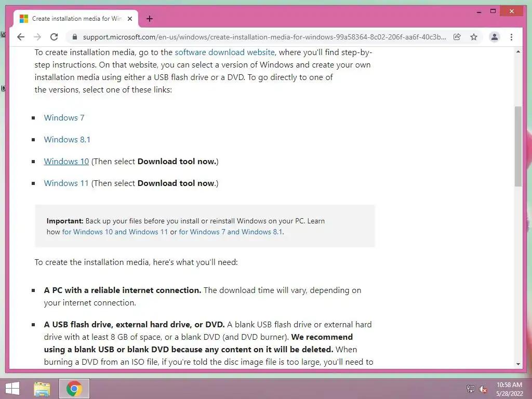Viewport: 532px width, 399px height.
Task: Click the vertical scrollbar thumb
Action: pos(518,146)
